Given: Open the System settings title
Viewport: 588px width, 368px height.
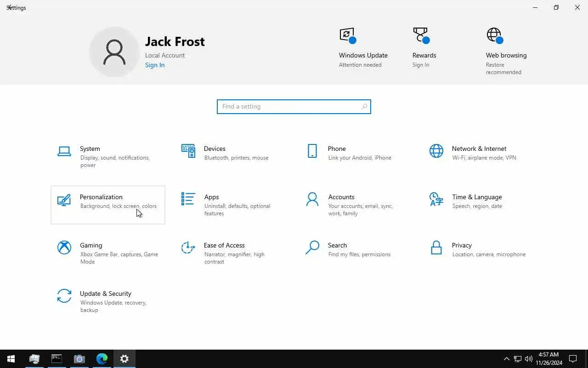Looking at the screenshot, I should (x=90, y=149).
